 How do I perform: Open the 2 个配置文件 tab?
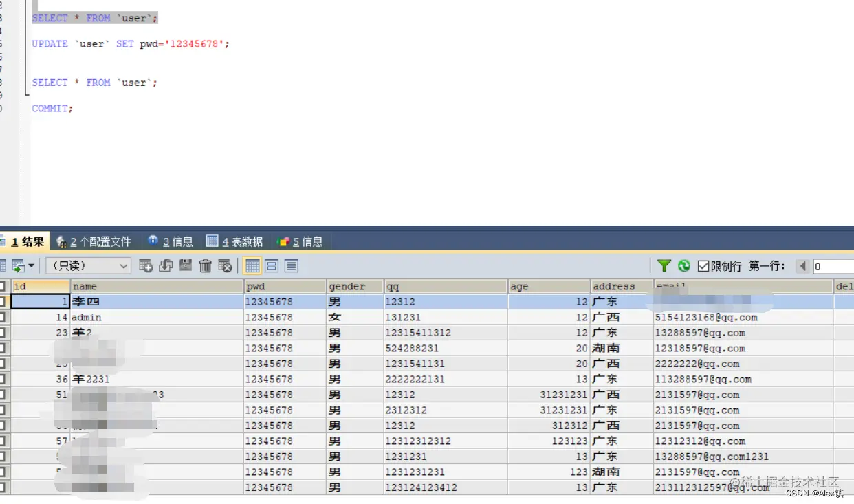pos(94,241)
